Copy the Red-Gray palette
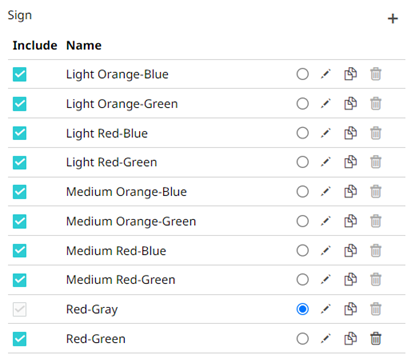This screenshot has height=363, width=411. [x=350, y=309]
